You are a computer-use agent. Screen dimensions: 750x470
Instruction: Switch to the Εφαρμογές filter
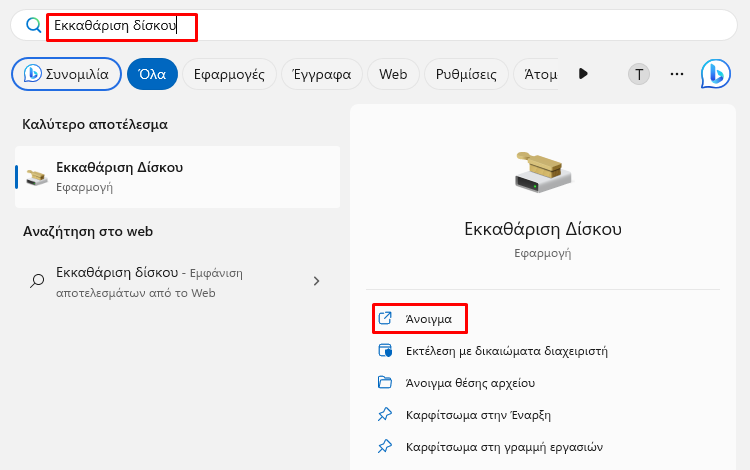(229, 74)
